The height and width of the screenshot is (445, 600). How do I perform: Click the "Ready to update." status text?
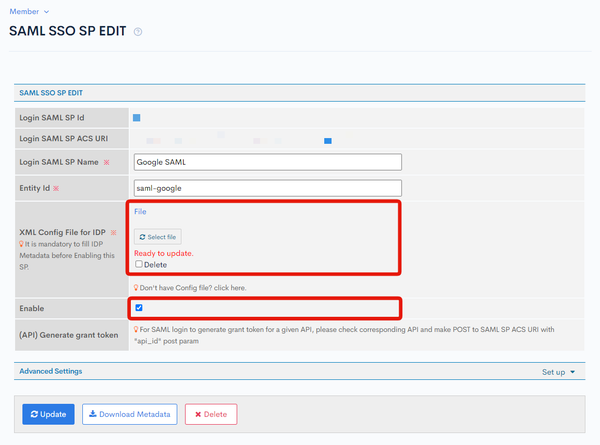coord(164,253)
